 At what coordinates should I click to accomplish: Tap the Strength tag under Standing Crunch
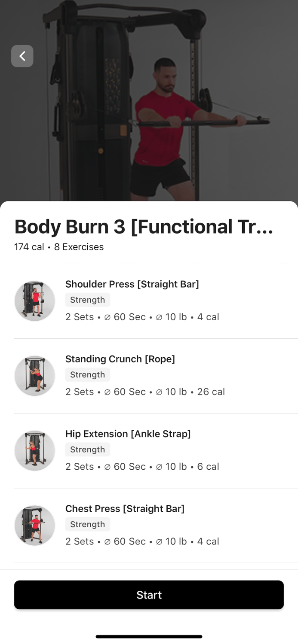tap(87, 374)
